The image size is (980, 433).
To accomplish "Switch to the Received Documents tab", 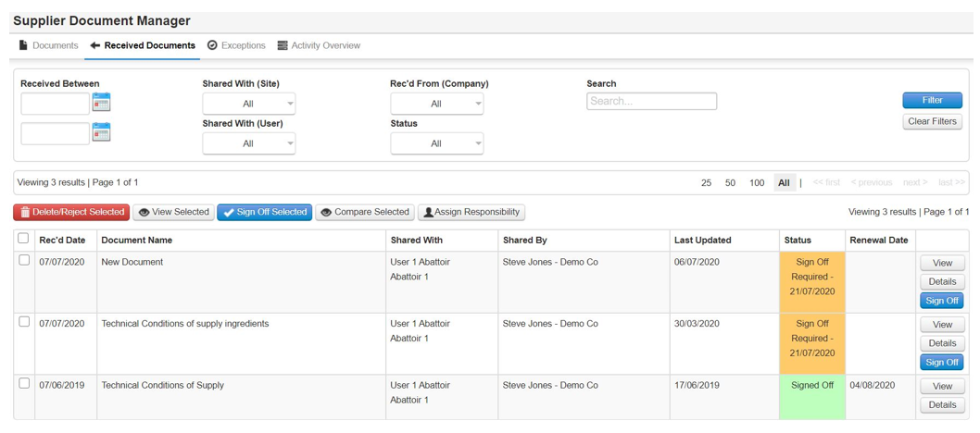I will pos(143,45).
